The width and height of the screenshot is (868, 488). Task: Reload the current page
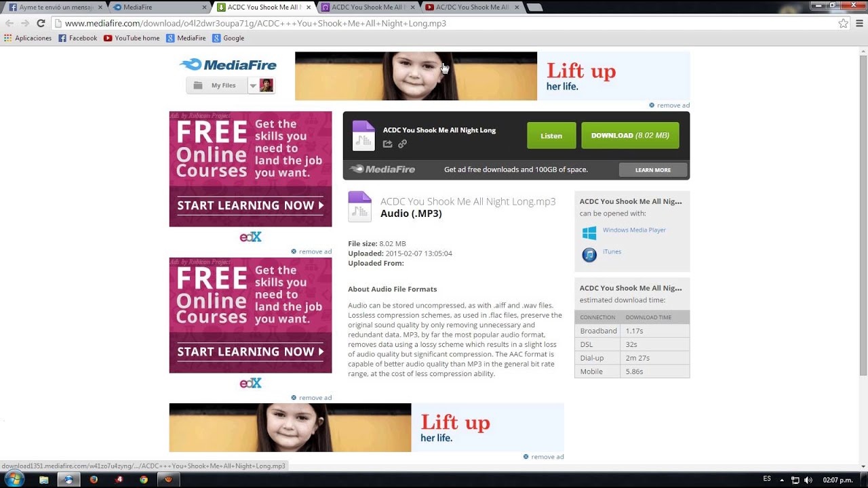pos(41,23)
